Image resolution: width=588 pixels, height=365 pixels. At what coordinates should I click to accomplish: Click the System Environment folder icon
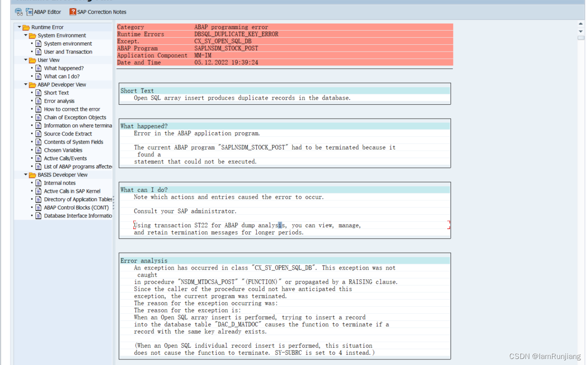click(32, 35)
